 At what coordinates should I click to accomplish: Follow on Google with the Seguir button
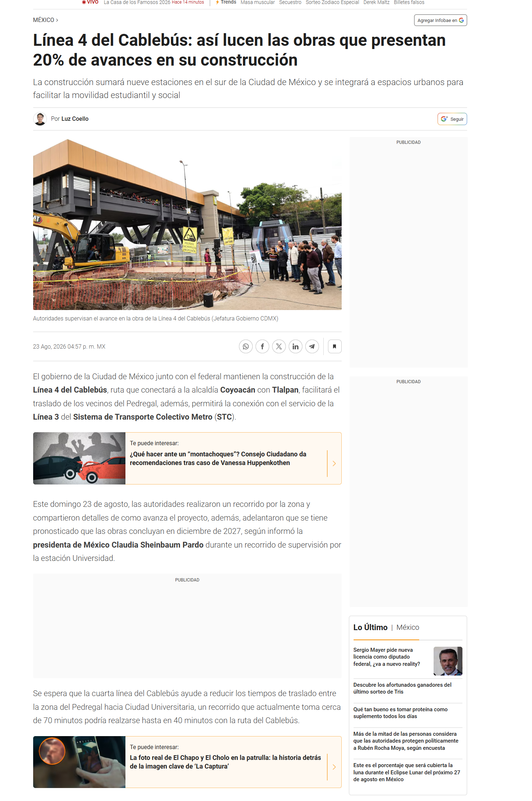tap(452, 119)
